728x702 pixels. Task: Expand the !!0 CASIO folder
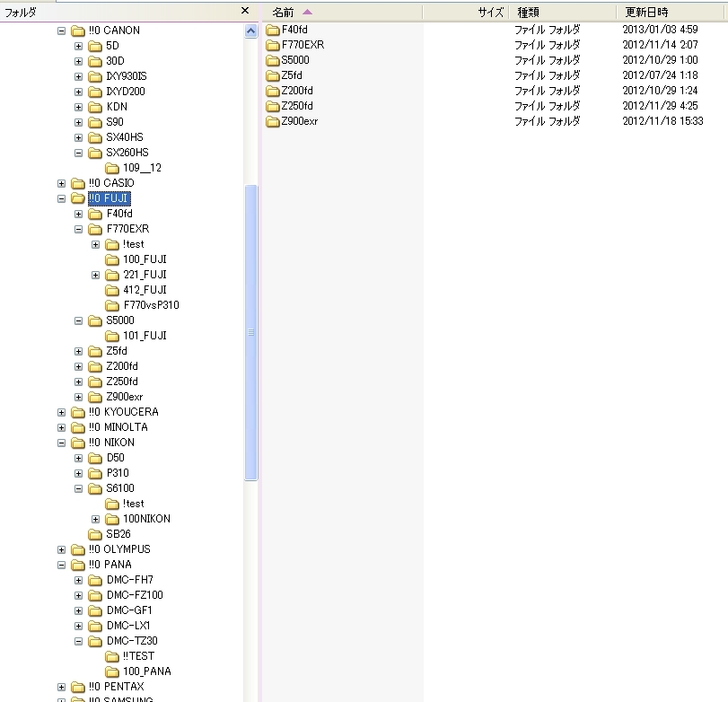pos(61,184)
